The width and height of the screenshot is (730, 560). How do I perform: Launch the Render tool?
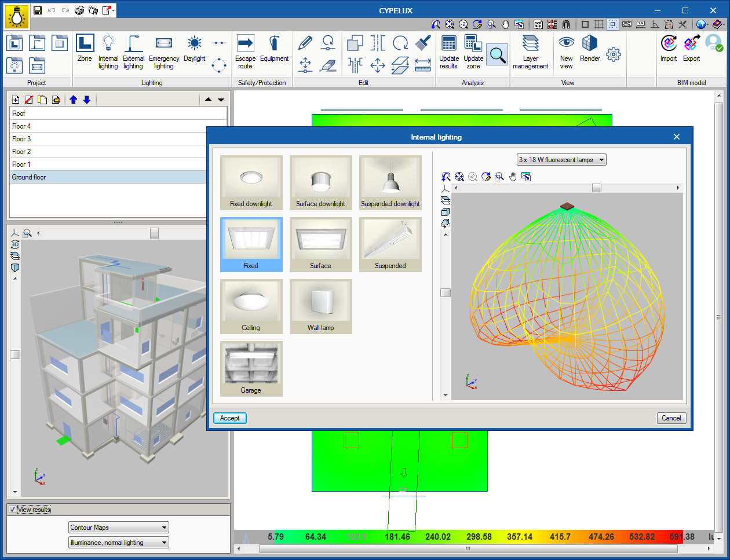pos(590,49)
